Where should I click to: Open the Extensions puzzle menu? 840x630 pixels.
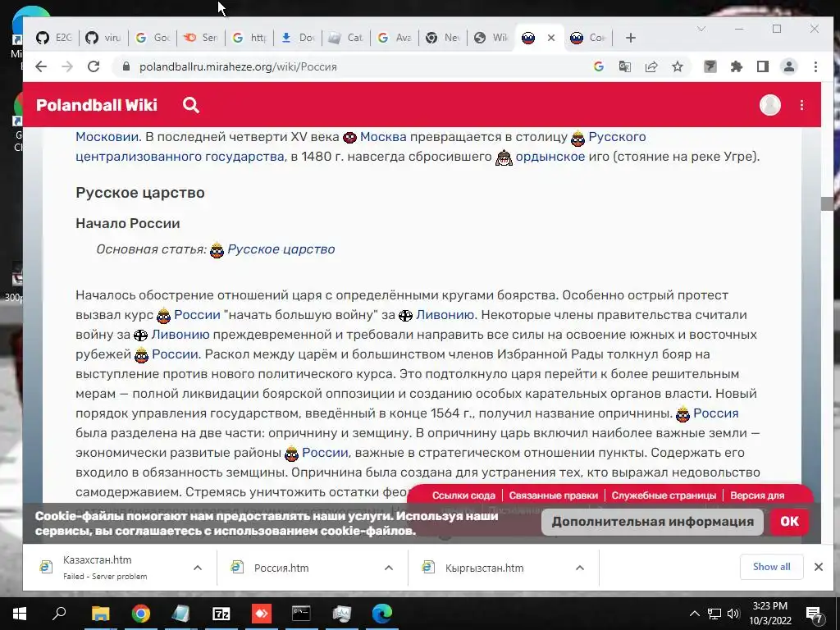[737, 66]
